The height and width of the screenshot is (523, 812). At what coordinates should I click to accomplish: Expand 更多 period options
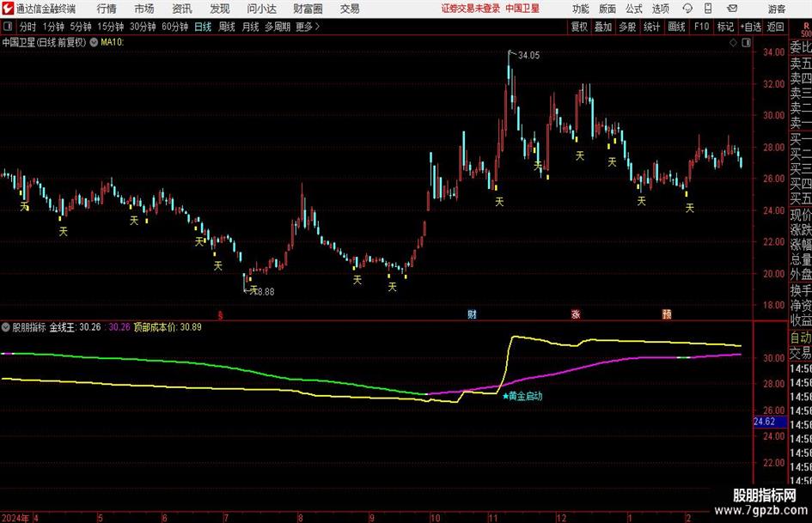(308, 27)
